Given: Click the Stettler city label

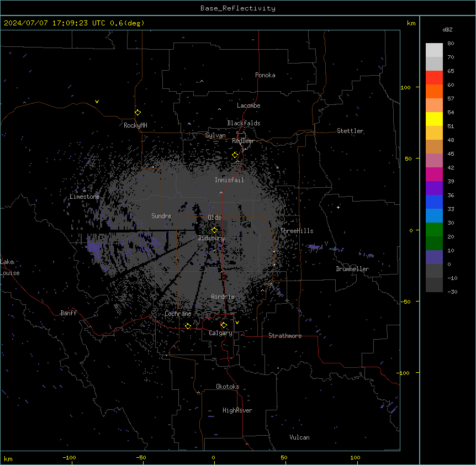Looking at the screenshot, I should [x=350, y=131].
